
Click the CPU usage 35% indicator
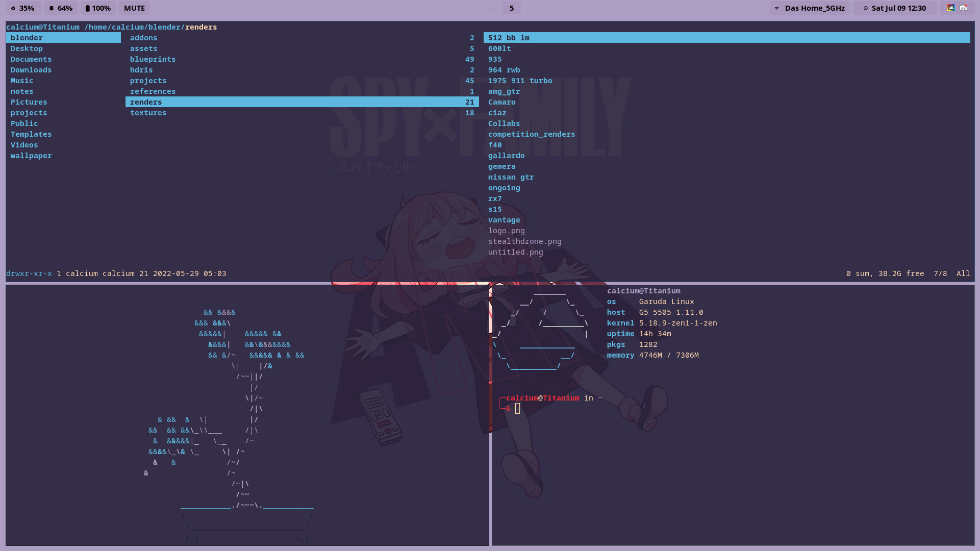click(23, 8)
